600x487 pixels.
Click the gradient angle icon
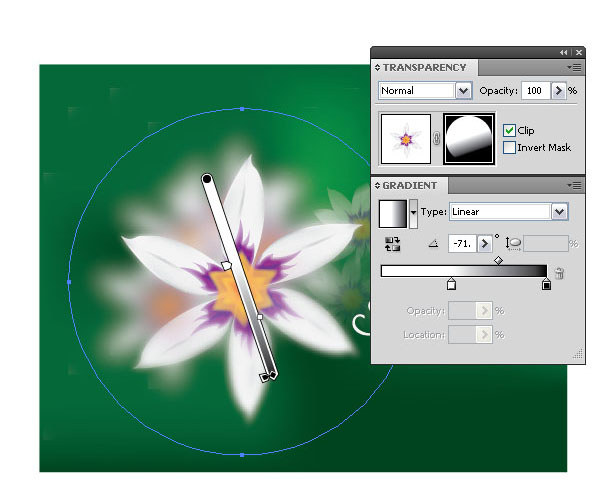(433, 243)
